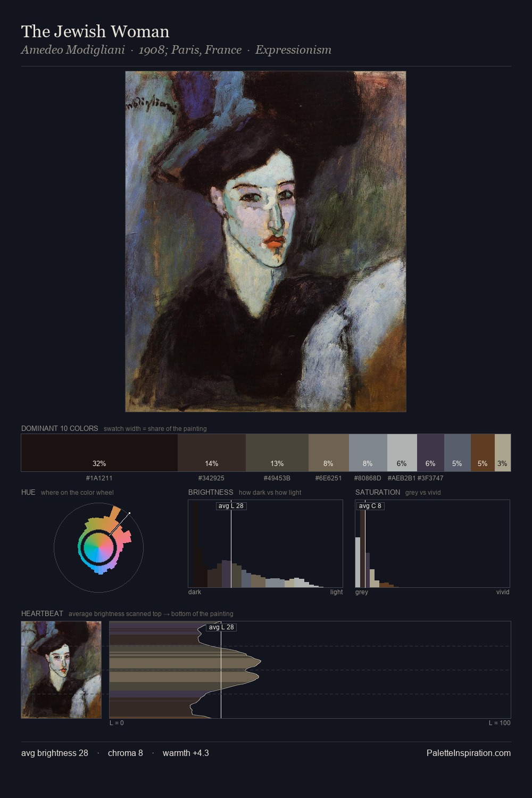Click the vivid axis label
532x798 pixels.
503,592
